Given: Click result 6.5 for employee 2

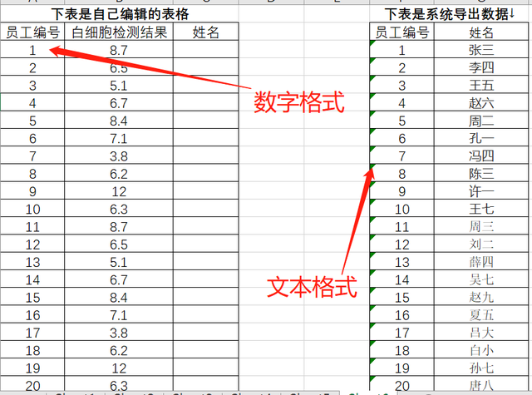Looking at the screenshot, I should 119,67.
